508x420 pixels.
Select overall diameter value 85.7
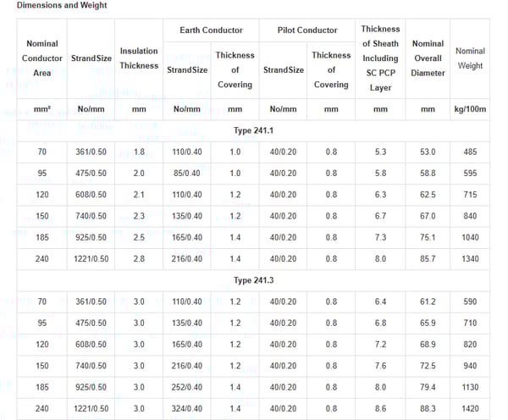pos(428,258)
